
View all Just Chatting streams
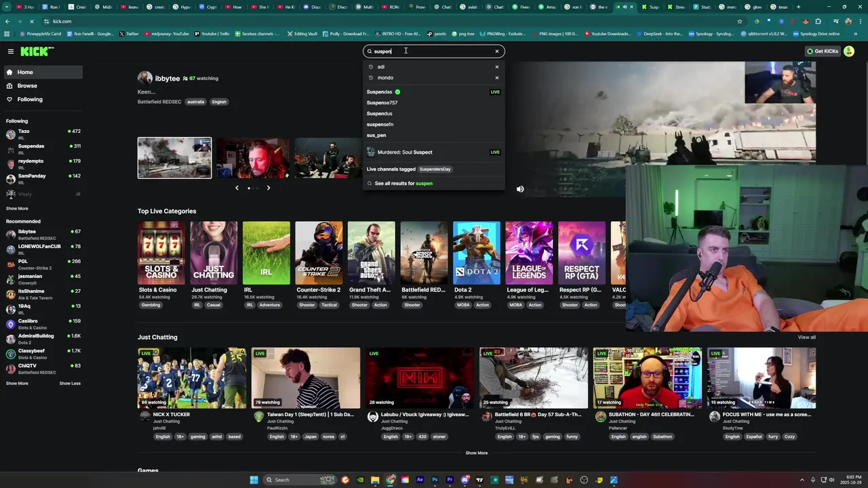(x=806, y=337)
